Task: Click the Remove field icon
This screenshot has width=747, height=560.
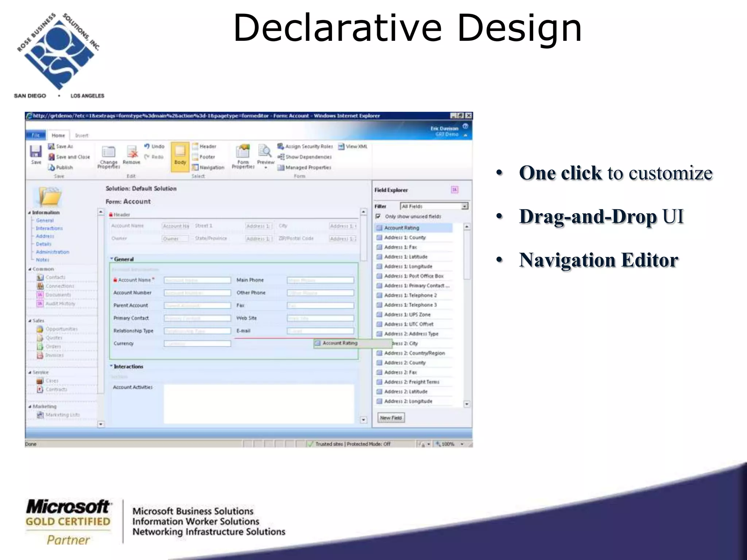Action: pyautogui.click(x=132, y=152)
